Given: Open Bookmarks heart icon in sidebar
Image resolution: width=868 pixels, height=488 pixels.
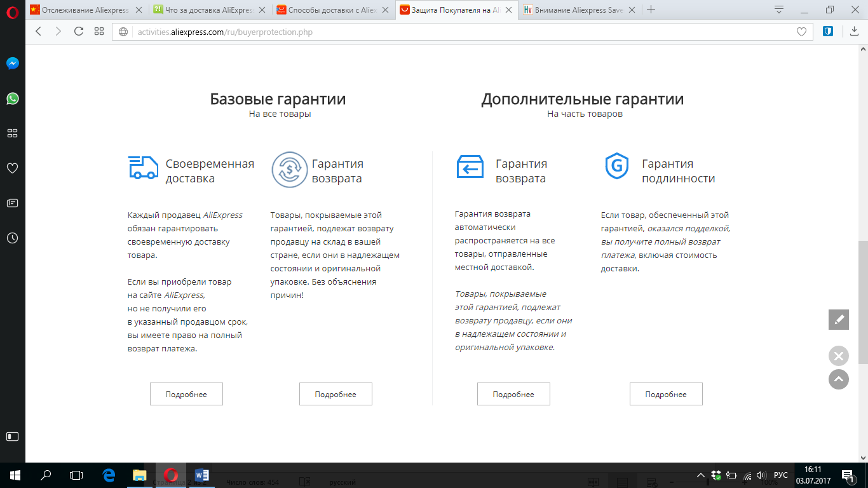Looking at the screenshot, I should pyautogui.click(x=12, y=168).
